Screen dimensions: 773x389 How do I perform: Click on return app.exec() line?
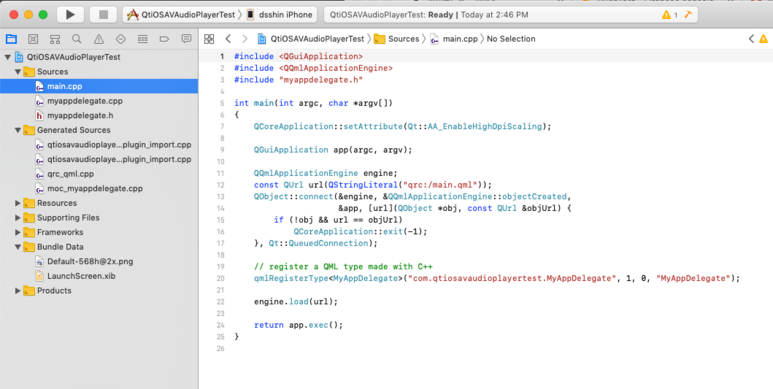click(298, 325)
